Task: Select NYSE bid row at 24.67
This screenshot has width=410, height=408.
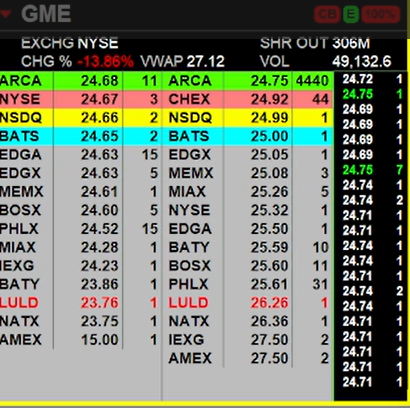Action: (x=81, y=99)
